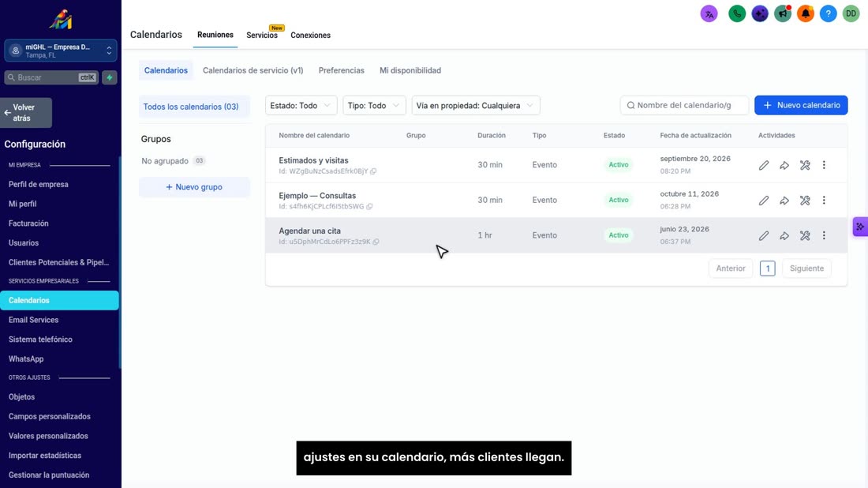Switch to the Reuniones tab
868x488 pixels.
point(215,35)
